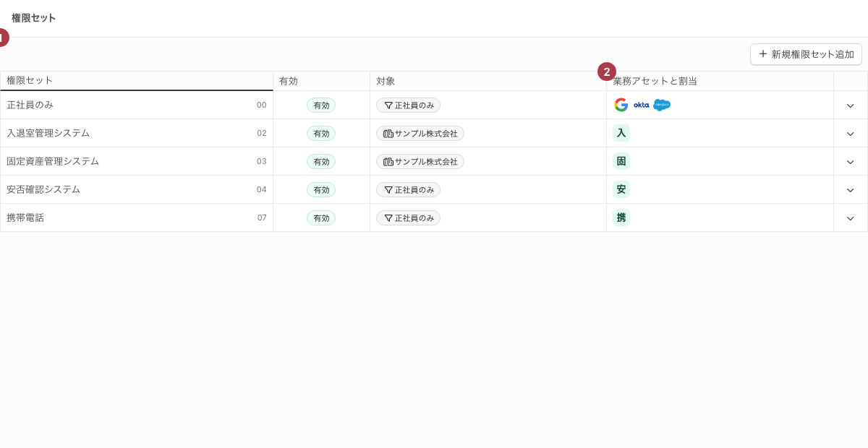Click the 権限セット page title

[33, 18]
